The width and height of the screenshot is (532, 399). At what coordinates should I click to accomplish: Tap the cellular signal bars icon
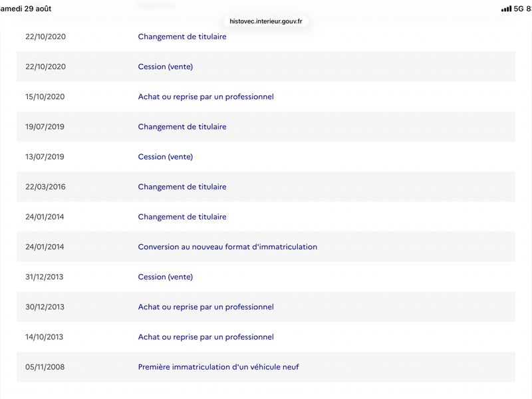506,9
